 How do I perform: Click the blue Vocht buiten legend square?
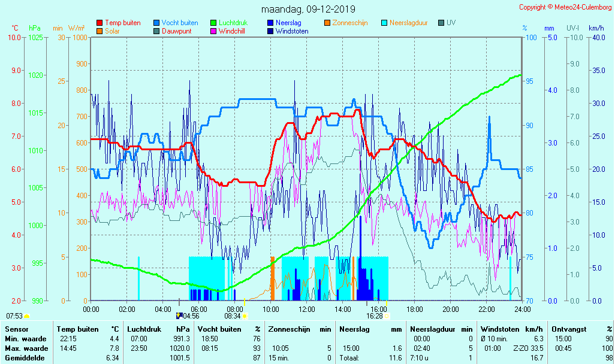(157, 23)
